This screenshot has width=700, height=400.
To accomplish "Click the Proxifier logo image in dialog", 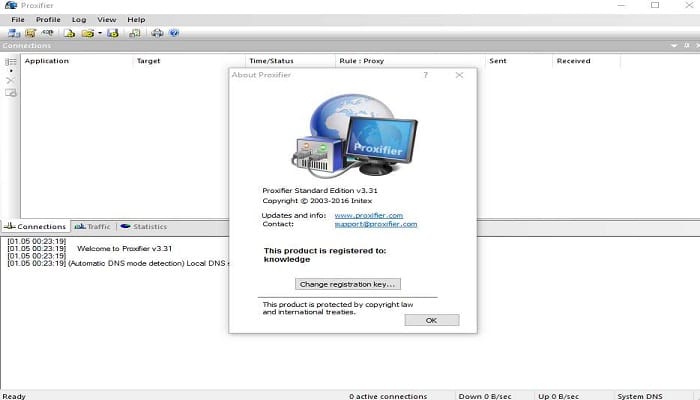I will click(x=354, y=134).
